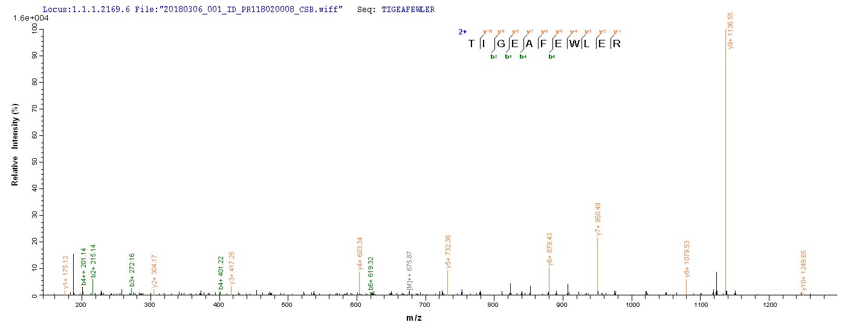
Task: Click the [M]++ 675.87 precursor label
Action: point(409,269)
